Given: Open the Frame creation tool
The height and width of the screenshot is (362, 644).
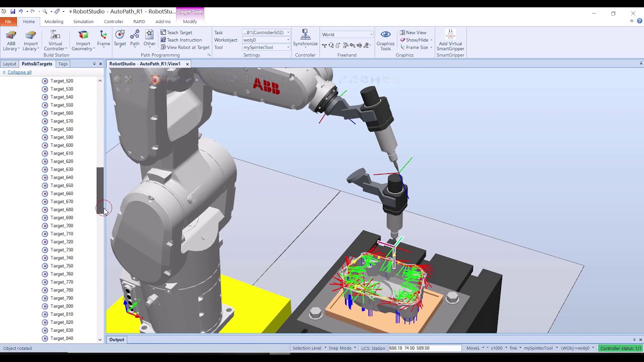Looking at the screenshot, I should (x=104, y=39).
